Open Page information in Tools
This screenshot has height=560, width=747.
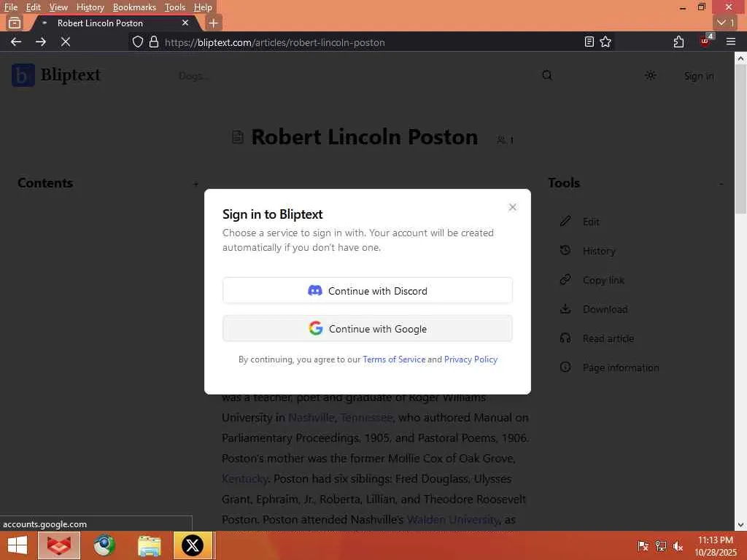[x=621, y=367]
